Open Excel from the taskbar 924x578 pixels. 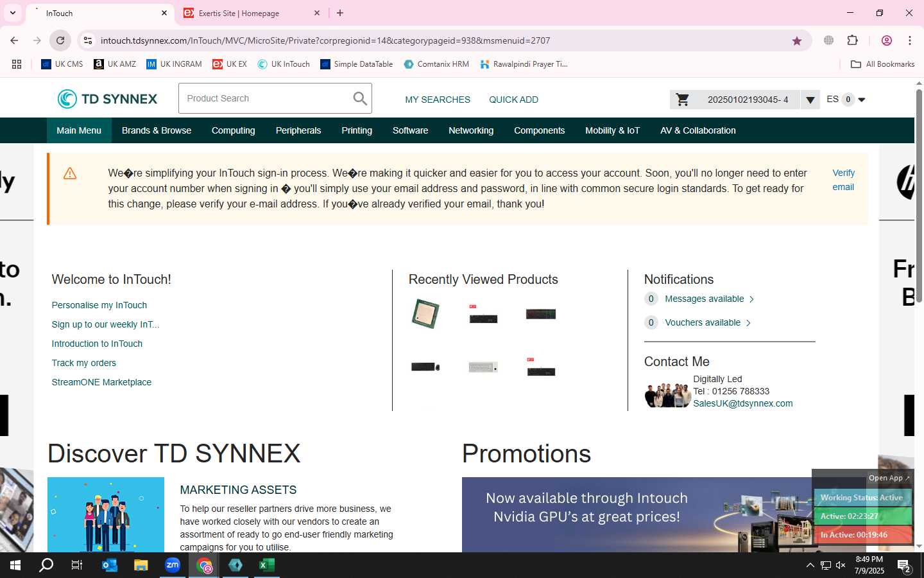(x=267, y=565)
